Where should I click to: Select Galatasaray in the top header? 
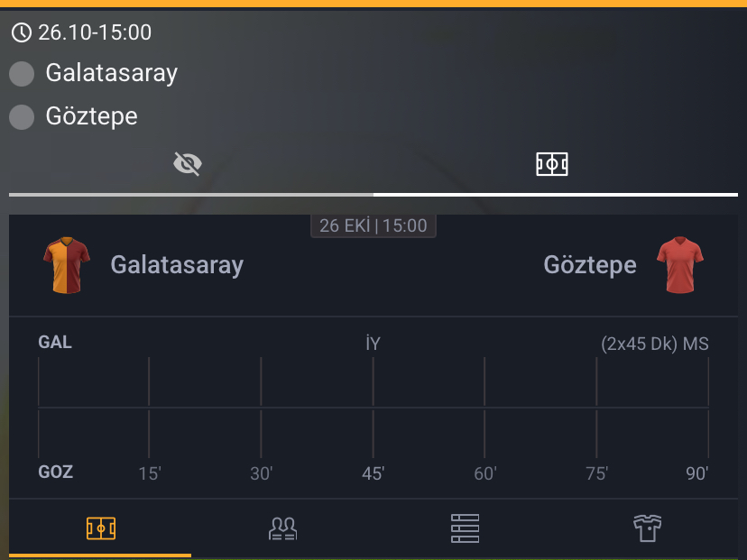pos(112,73)
